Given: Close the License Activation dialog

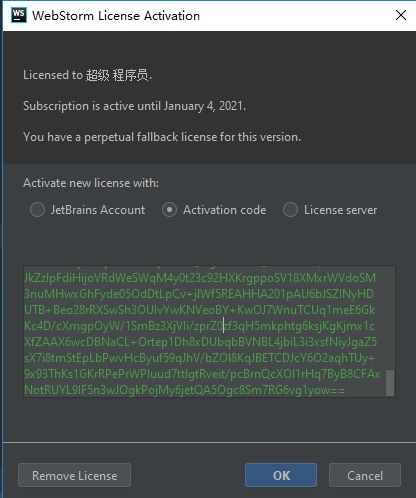Looking at the screenshot, I should tap(401, 15).
